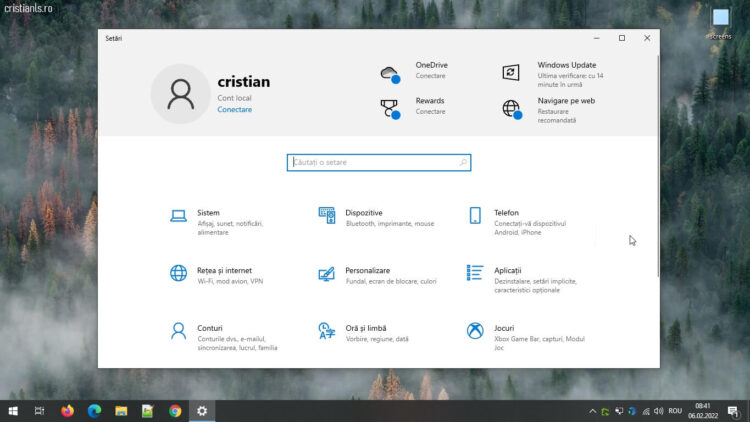Open Dispozitive settings
The image size is (750, 422).
coord(363,214)
